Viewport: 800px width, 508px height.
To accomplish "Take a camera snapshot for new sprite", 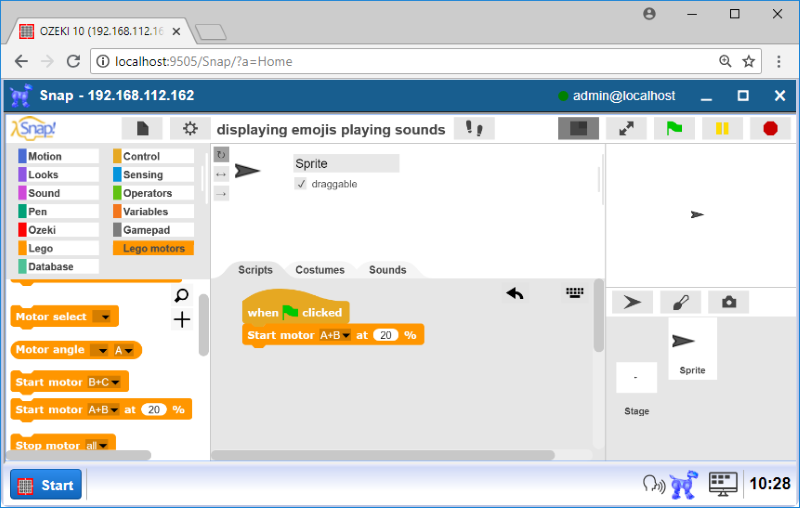I will pyautogui.click(x=728, y=302).
